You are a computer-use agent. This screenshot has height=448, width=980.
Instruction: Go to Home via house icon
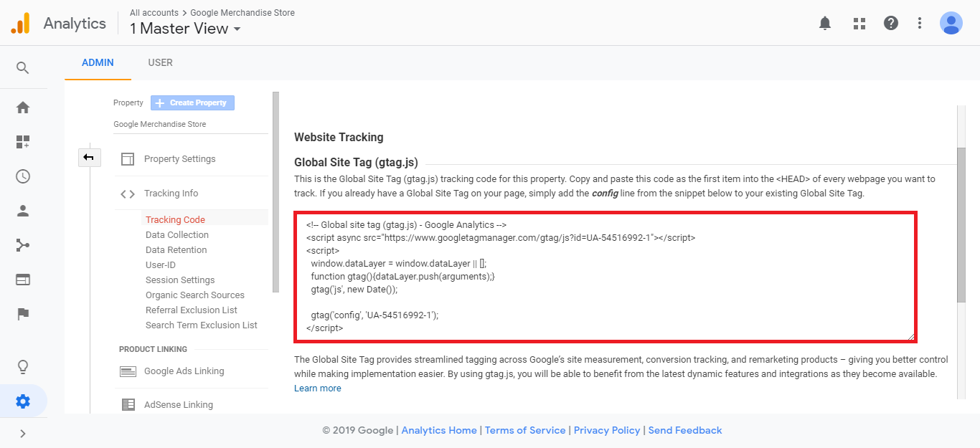click(23, 108)
